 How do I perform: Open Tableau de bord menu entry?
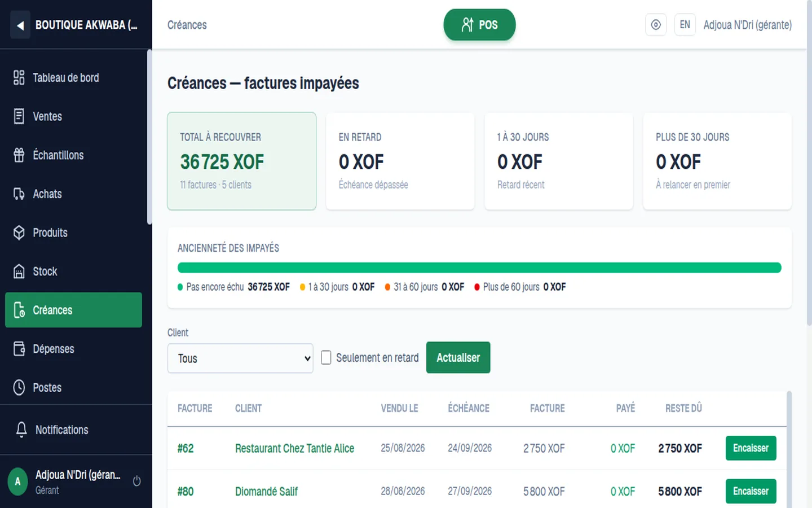[73, 77]
